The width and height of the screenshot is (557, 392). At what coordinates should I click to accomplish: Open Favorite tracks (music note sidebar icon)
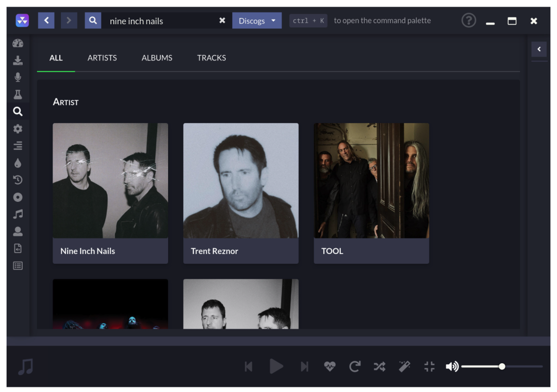point(18,214)
